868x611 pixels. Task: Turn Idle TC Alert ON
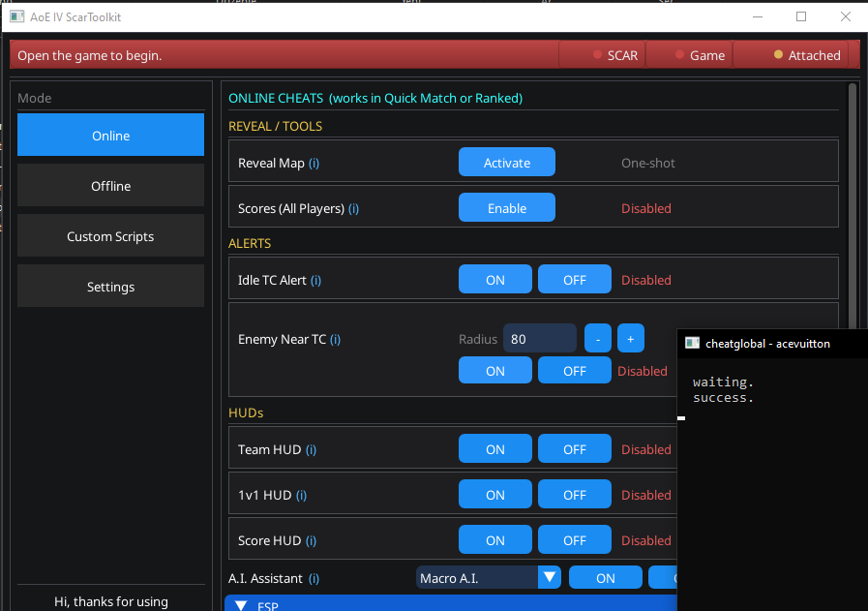pyautogui.click(x=494, y=279)
